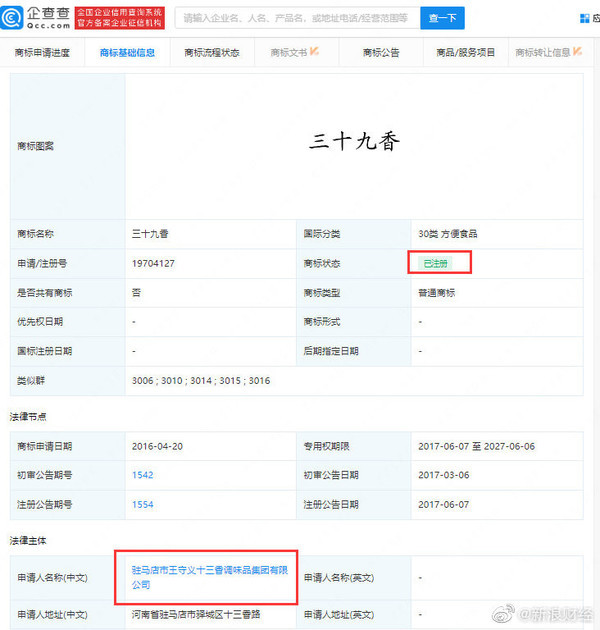Click the 已注册 status tag
Image resolution: width=600 pixels, height=630 pixels.
coord(435,264)
